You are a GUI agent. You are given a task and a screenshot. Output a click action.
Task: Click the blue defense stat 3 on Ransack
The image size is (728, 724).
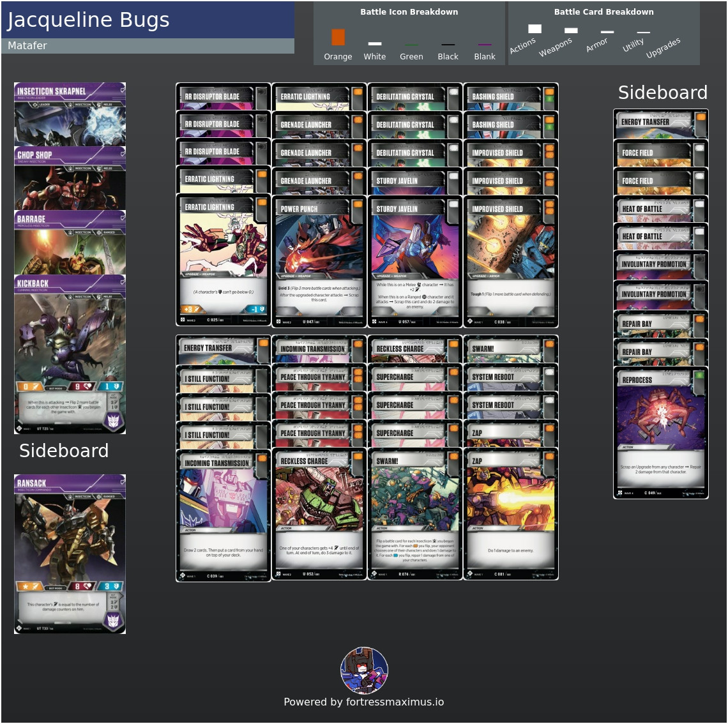coord(111,586)
